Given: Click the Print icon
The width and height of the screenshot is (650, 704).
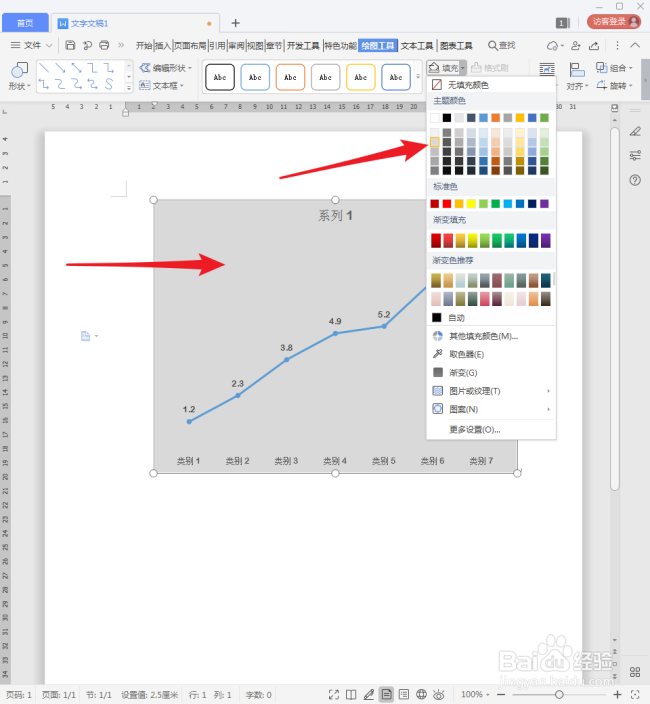Looking at the screenshot, I should [104, 45].
